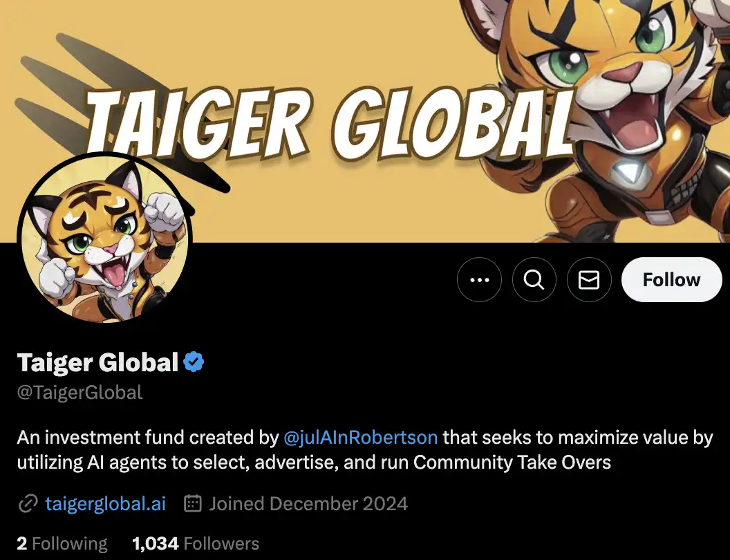This screenshot has width=730, height=560.
Task: Click the Following label text
Action: pos(70,543)
